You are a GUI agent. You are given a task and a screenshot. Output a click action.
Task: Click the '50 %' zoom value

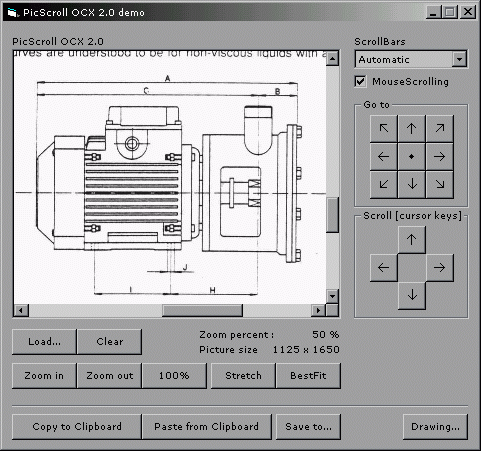(326, 335)
